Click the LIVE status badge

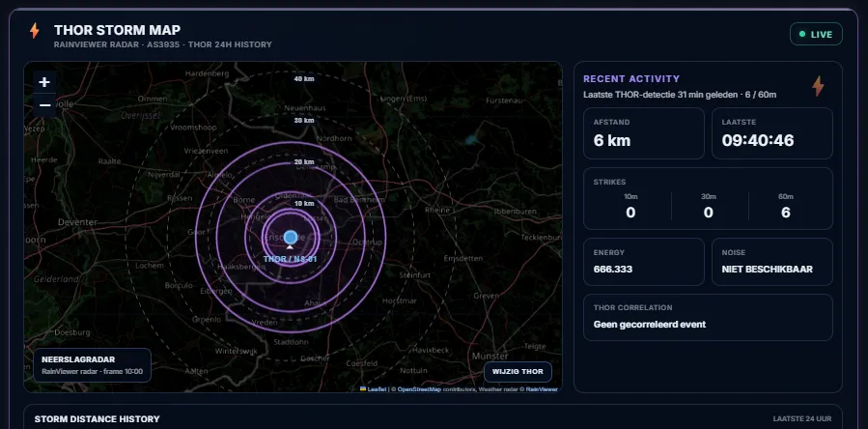tap(816, 34)
